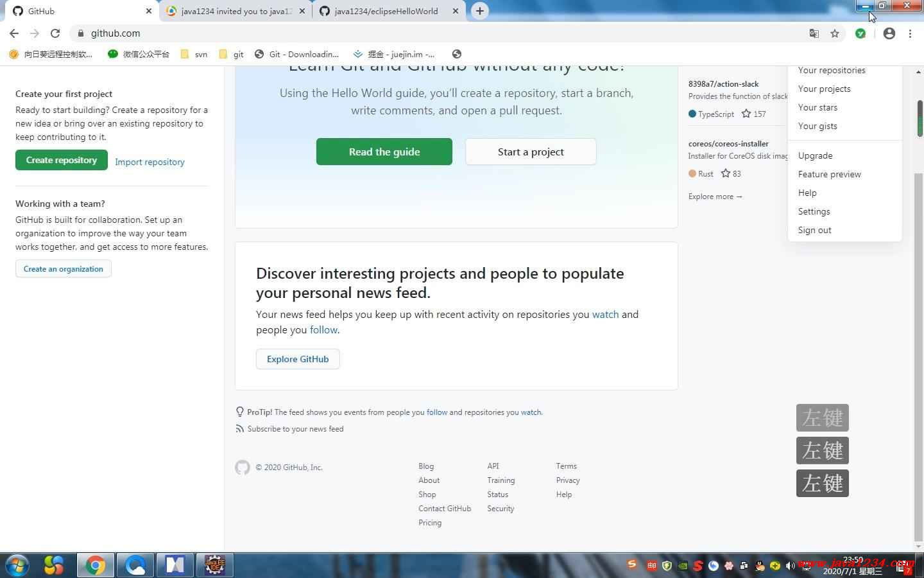Click the Sogou input method tray icon
Viewport: 924px width, 578px height.
click(632, 565)
